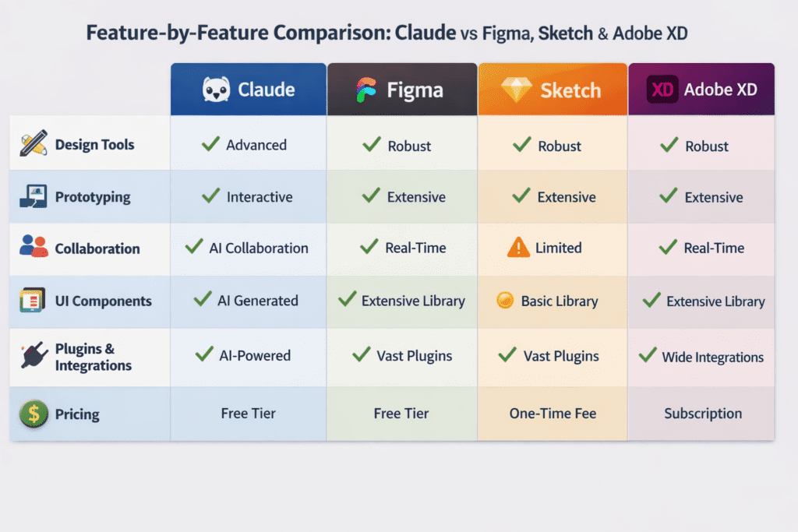Select the Sketch diamond logo
The width and height of the screenshot is (798, 532).
516,90
